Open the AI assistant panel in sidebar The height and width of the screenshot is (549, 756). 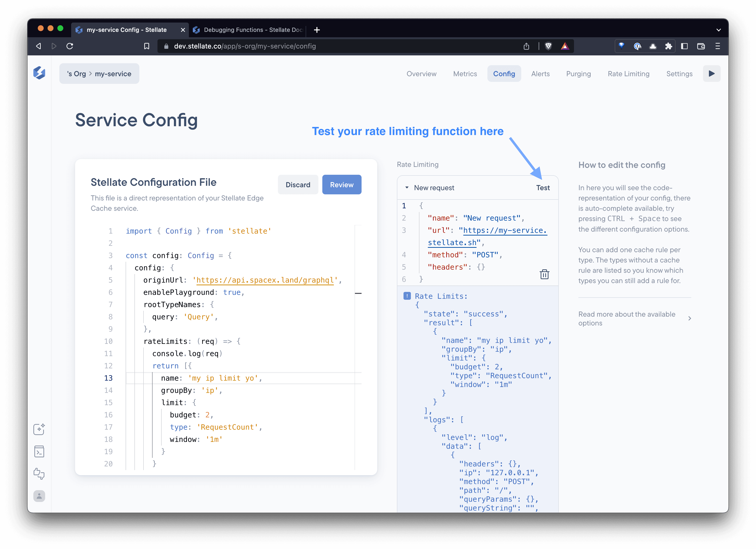(x=39, y=429)
